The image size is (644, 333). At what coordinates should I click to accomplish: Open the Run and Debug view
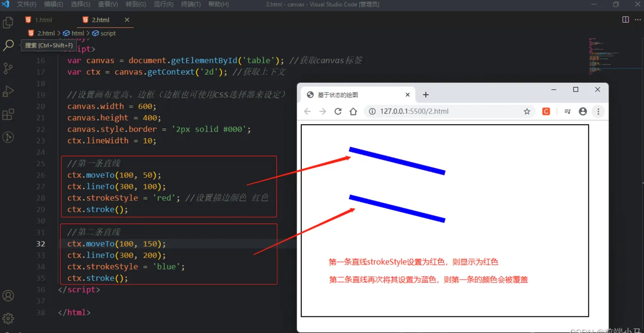[x=8, y=91]
